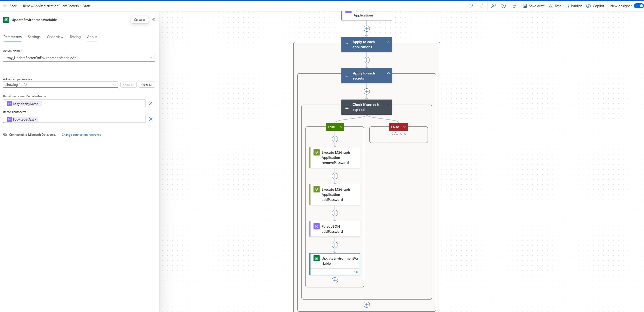
Task: Click the removePassword action's green connector icon
Action: tap(317, 152)
